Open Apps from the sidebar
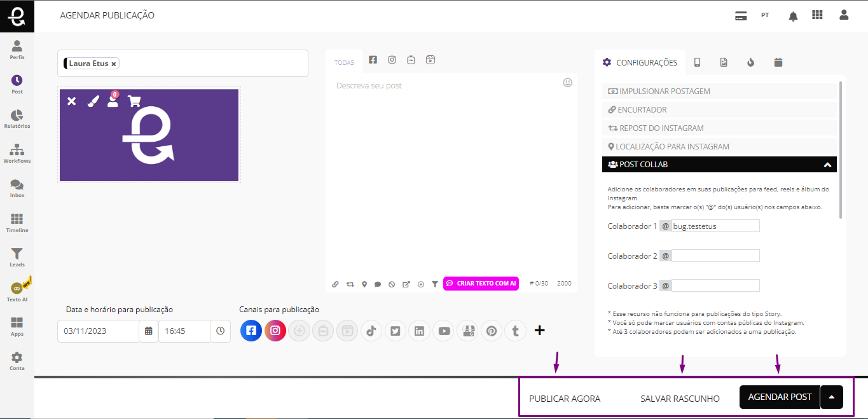868x419 pixels. point(17,327)
